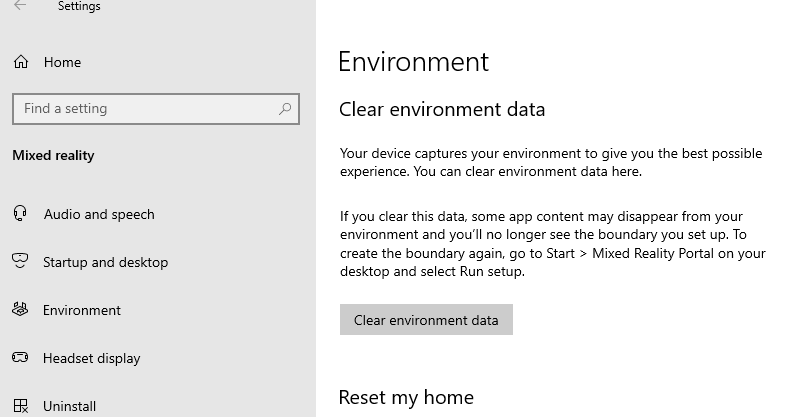Click the Audio and speech headset icon
800x417 pixels.
point(20,214)
